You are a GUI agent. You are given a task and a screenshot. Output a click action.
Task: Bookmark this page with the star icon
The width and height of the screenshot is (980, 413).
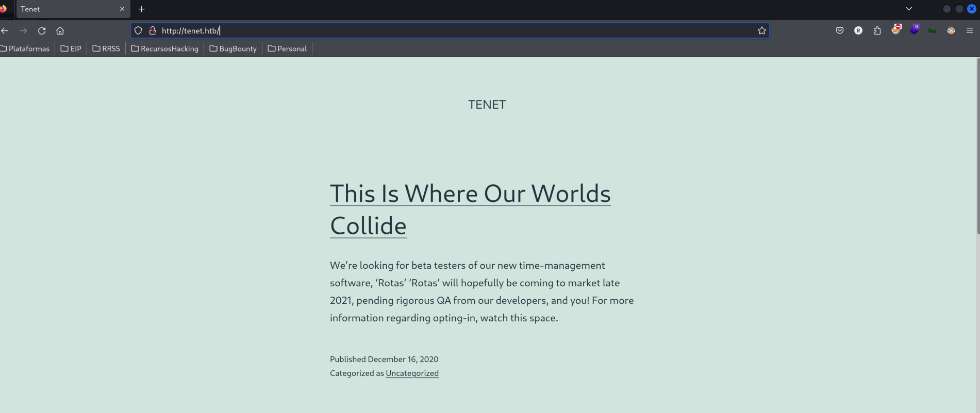[x=761, y=31]
